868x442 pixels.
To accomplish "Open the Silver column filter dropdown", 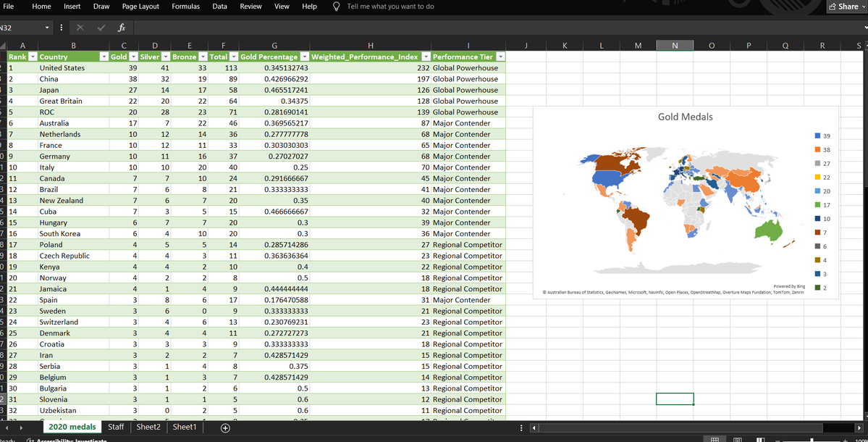I will (x=166, y=57).
